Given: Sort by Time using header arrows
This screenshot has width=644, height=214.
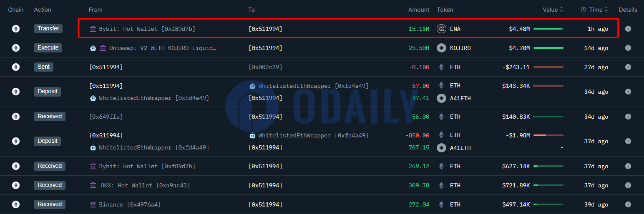Looking at the screenshot, I should coord(606,10).
